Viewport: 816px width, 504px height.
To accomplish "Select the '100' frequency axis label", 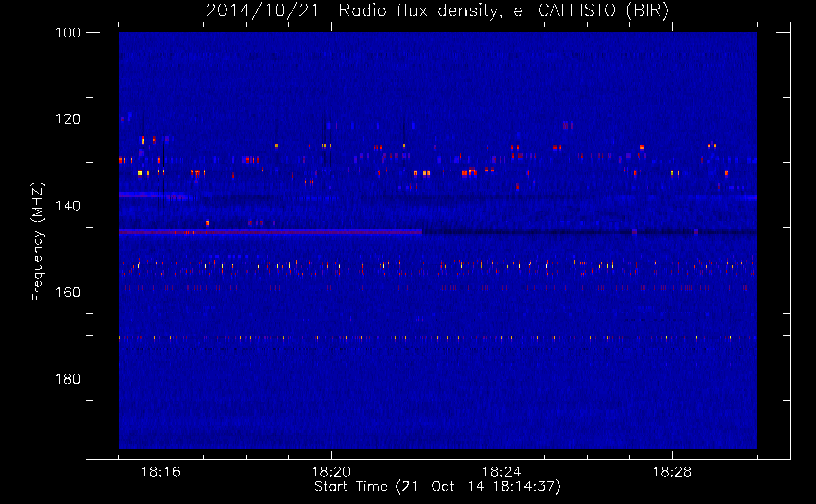I will [68, 33].
